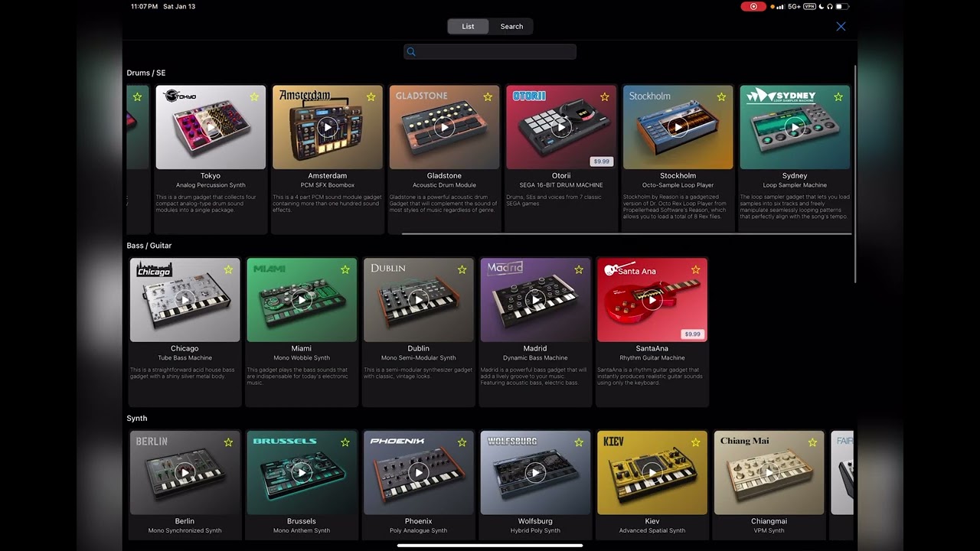
Task: Mark Wolfsburg as favorite
Action: click(579, 442)
